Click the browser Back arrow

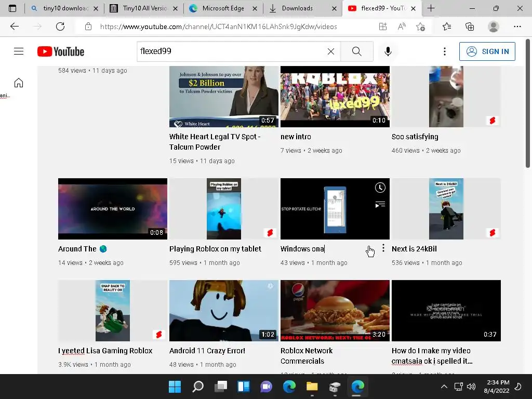click(14, 26)
